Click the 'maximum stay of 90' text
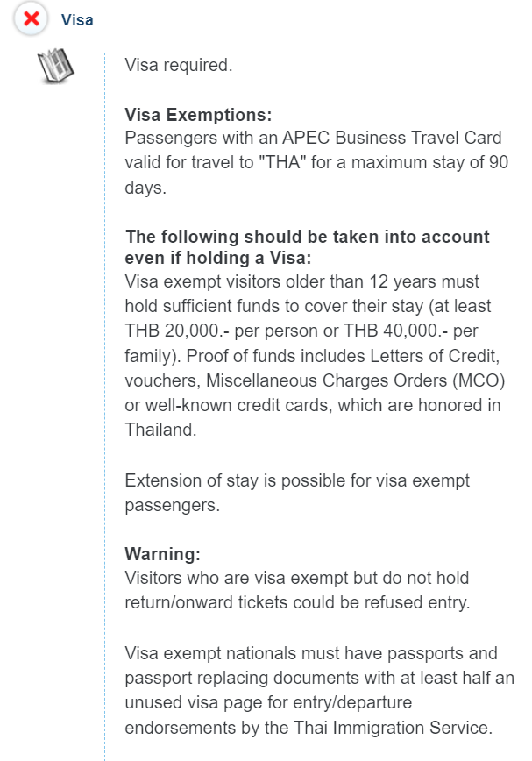The image size is (532, 761). 429,162
